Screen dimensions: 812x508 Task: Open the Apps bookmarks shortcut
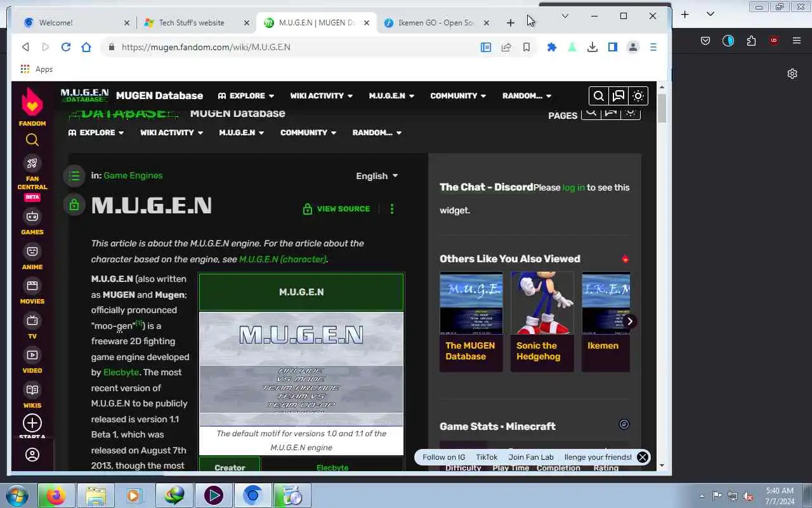click(x=37, y=69)
